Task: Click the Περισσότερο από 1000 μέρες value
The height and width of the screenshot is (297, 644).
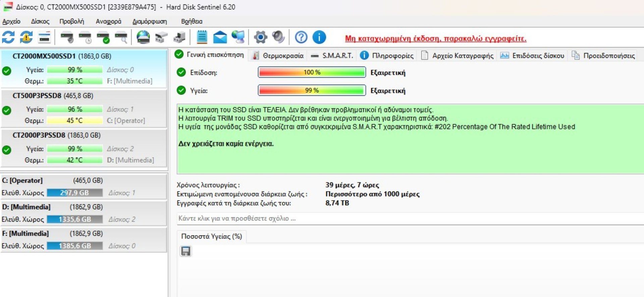Action: pos(372,194)
